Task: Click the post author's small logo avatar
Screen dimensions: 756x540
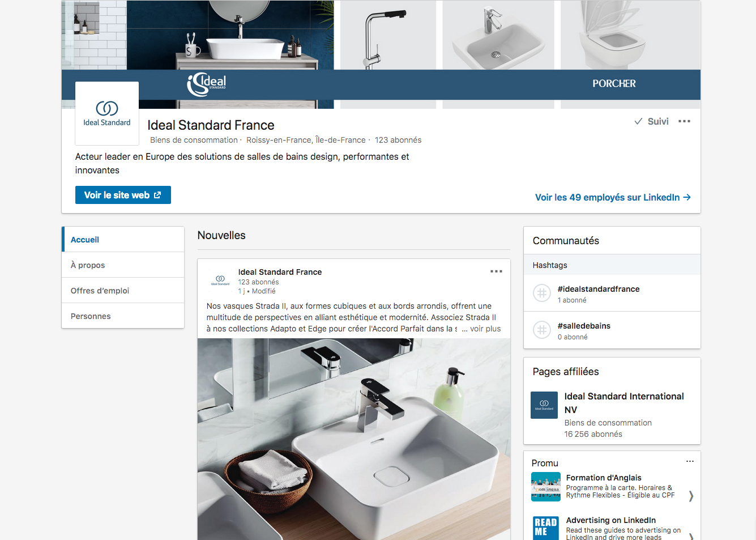Action: [x=220, y=280]
